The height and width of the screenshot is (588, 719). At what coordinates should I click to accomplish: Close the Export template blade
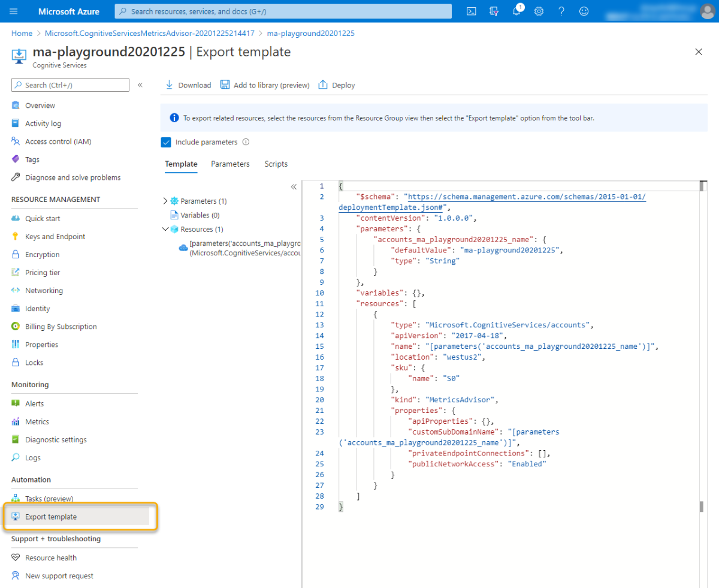pos(699,52)
